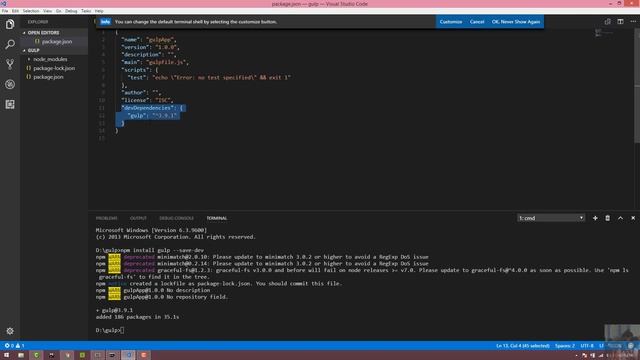Screen dimensions: 640x360
Task: Switch to the PROBLEMS panel tab
Action: click(107, 218)
